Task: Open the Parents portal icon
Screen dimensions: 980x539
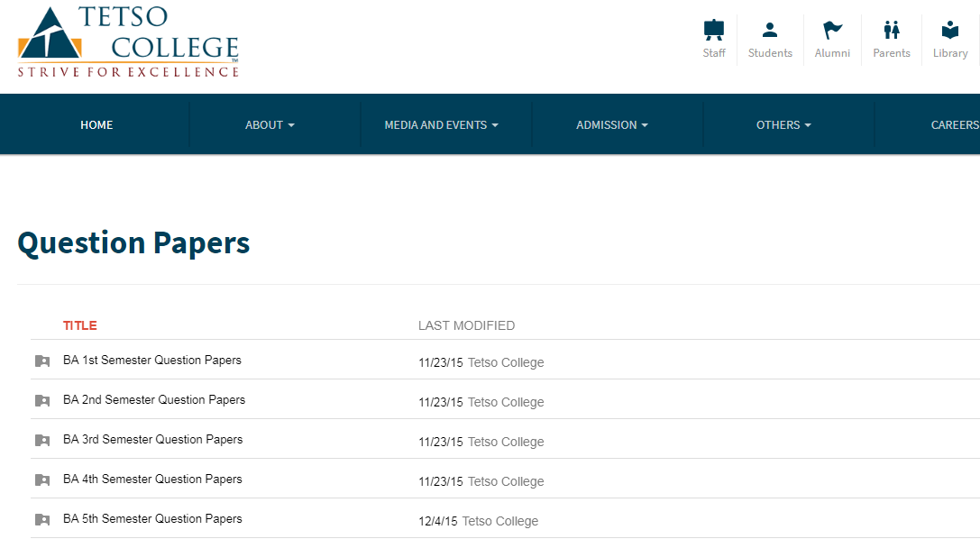Action: tap(891, 31)
